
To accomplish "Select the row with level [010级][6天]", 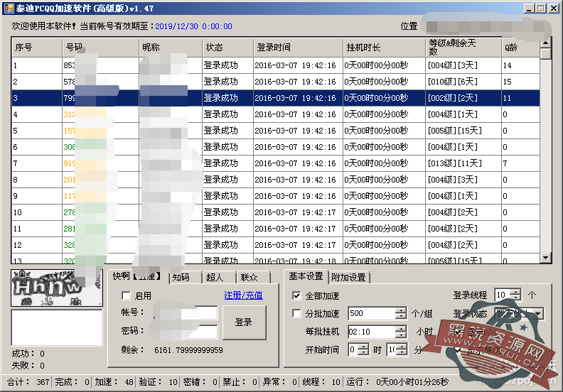I will (x=276, y=82).
